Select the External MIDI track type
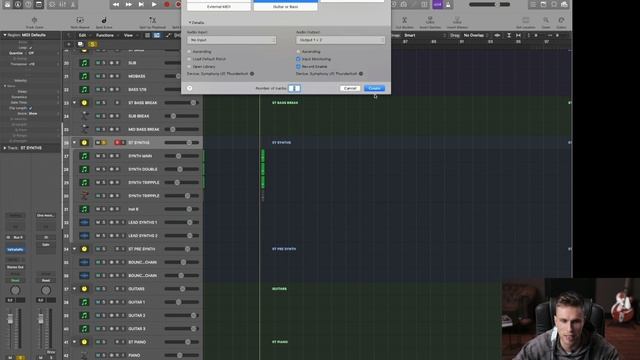Image resolution: width=640 pixels, height=360 pixels. [219, 7]
